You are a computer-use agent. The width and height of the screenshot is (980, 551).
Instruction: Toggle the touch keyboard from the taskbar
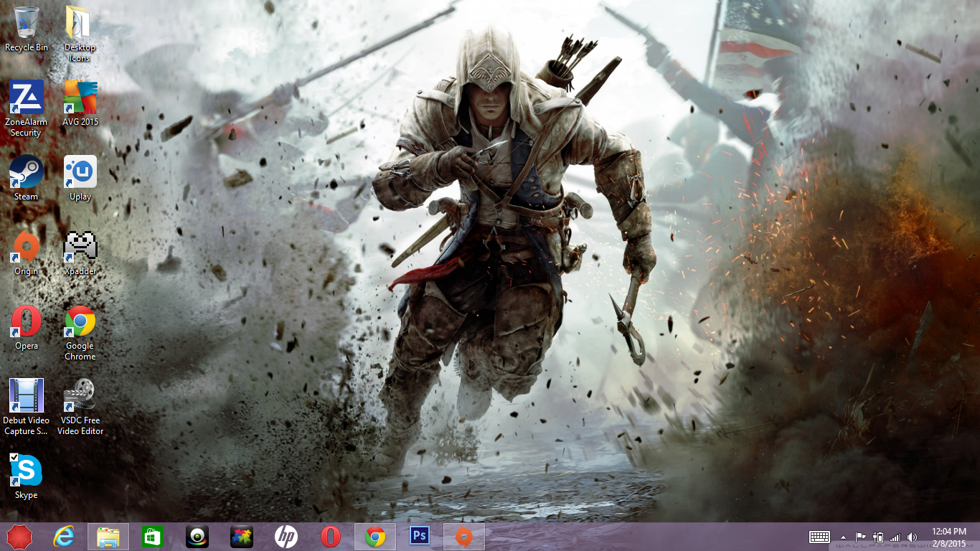pyautogui.click(x=819, y=537)
